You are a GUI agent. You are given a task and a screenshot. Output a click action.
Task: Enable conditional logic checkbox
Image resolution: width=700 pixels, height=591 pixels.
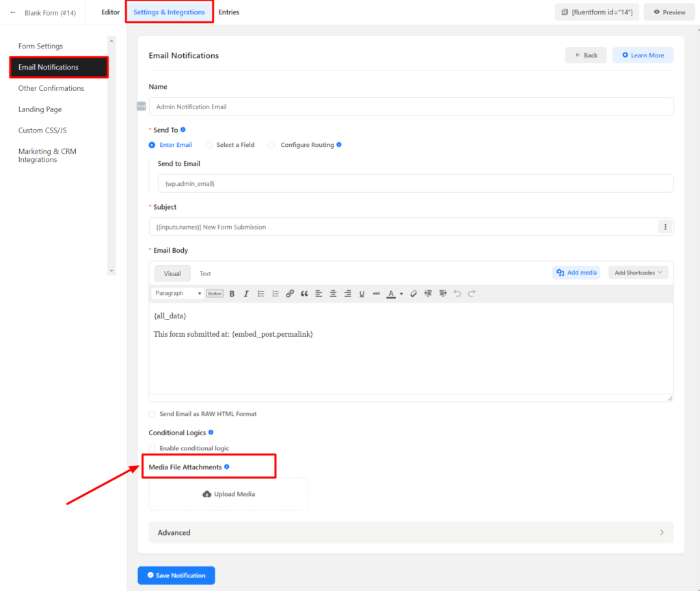pyautogui.click(x=152, y=448)
